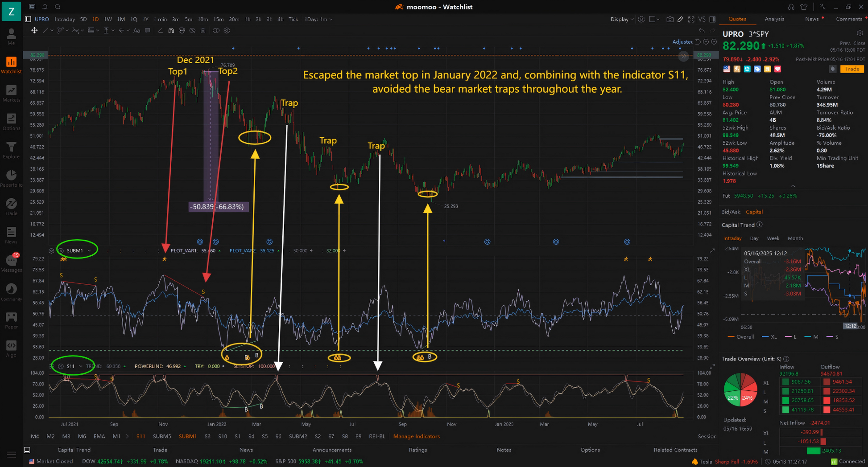The image size is (868, 467).
Task: Delete drawings with the trash icon
Action: [x=203, y=31]
